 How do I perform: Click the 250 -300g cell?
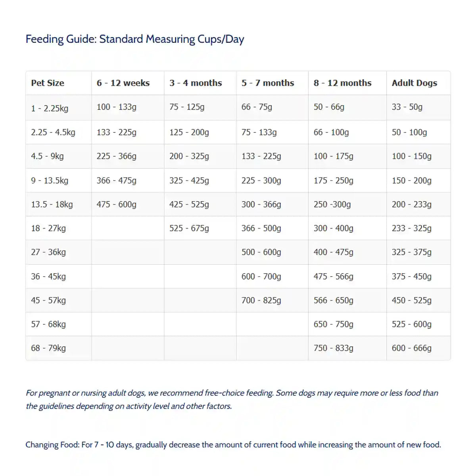click(x=332, y=204)
